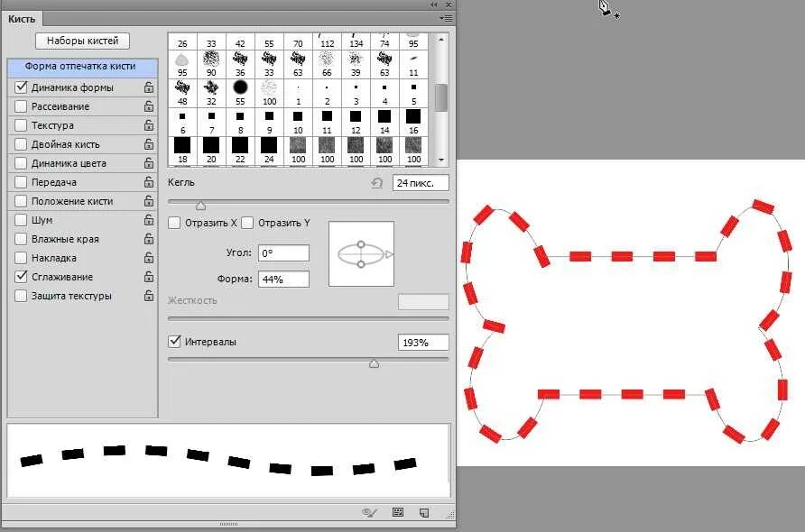805x532 pixels.
Task: Open the Динамика формы settings label
Action: click(72, 87)
